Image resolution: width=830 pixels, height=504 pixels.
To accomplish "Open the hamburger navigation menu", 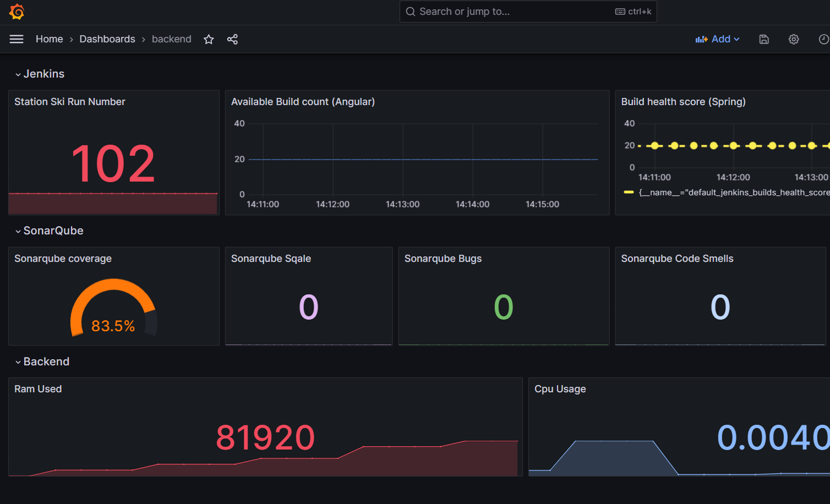I will (x=17, y=39).
